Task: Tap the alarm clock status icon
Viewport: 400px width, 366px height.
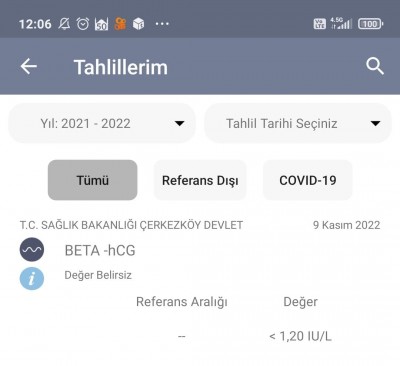Action: click(x=83, y=24)
